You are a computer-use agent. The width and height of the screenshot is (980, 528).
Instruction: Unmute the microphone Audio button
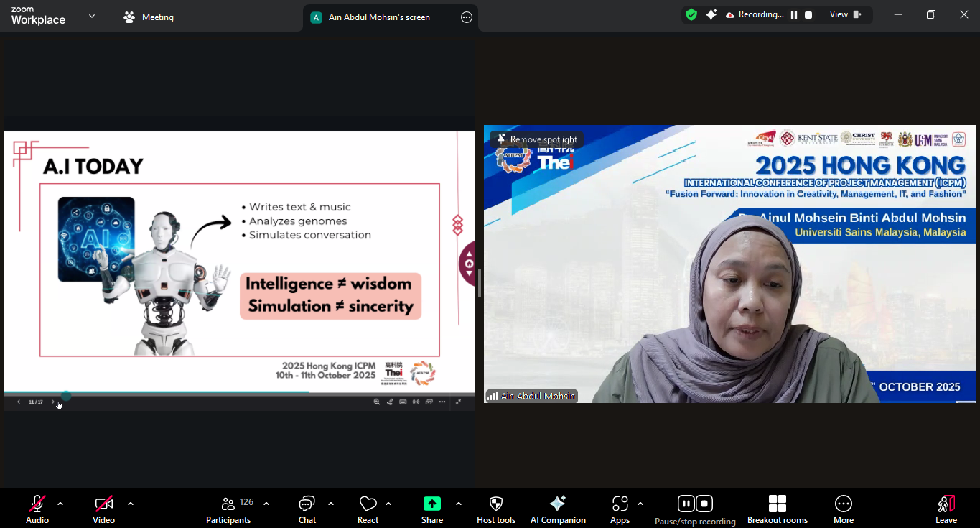pos(37,509)
